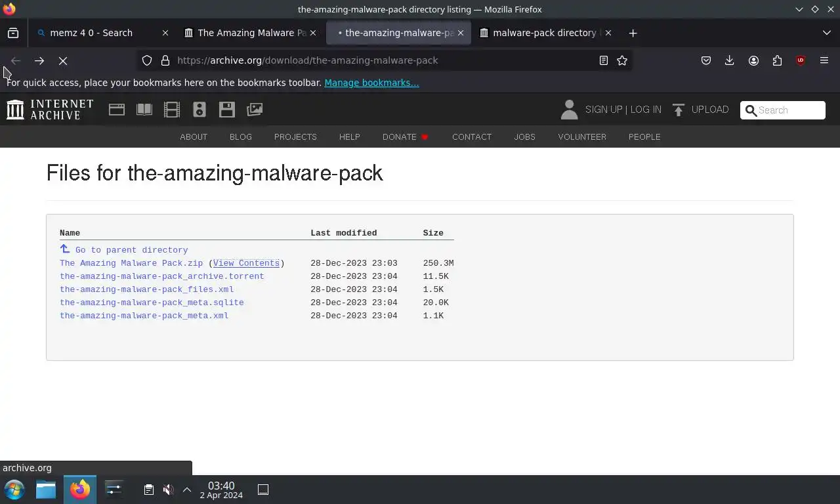This screenshot has width=840, height=504.
Task: Open the-amazing-malware-pack_files.xml link
Action: pyautogui.click(x=147, y=289)
